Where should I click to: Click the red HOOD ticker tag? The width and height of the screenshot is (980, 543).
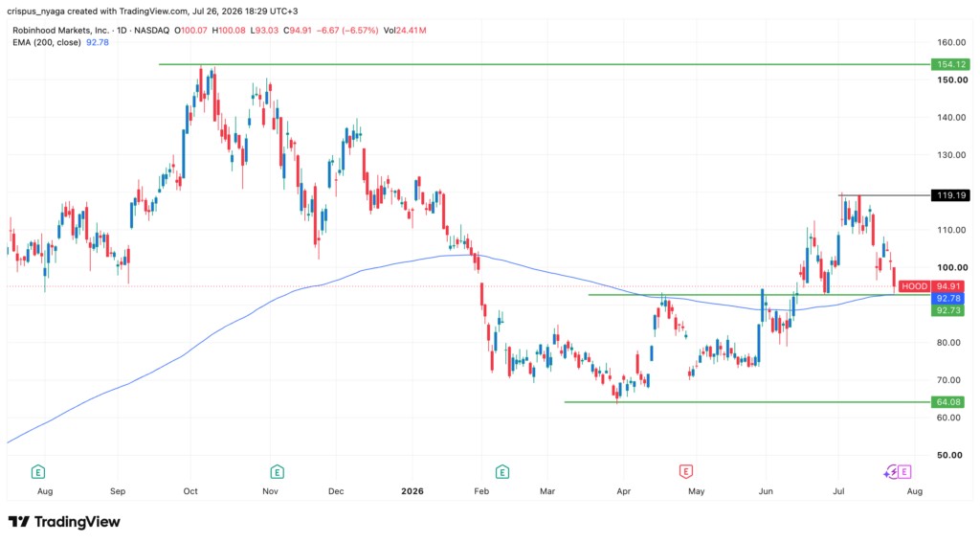tap(914, 286)
